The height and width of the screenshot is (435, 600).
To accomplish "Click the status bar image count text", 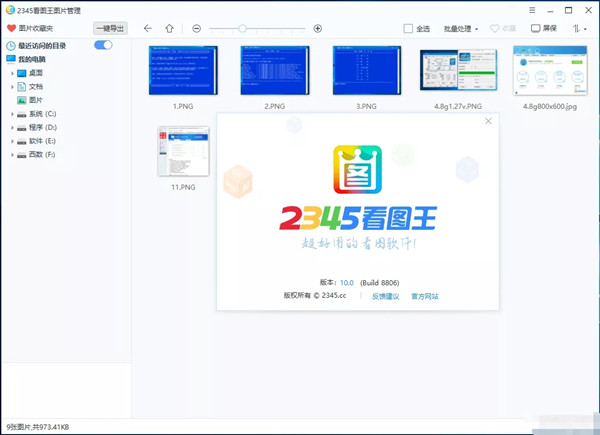I will pyautogui.click(x=38, y=427).
